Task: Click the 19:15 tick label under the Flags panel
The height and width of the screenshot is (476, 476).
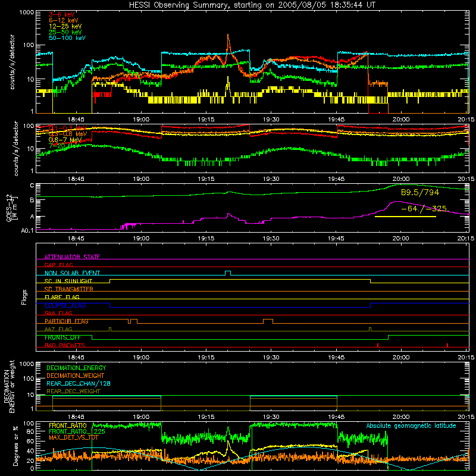Action: tap(206, 358)
